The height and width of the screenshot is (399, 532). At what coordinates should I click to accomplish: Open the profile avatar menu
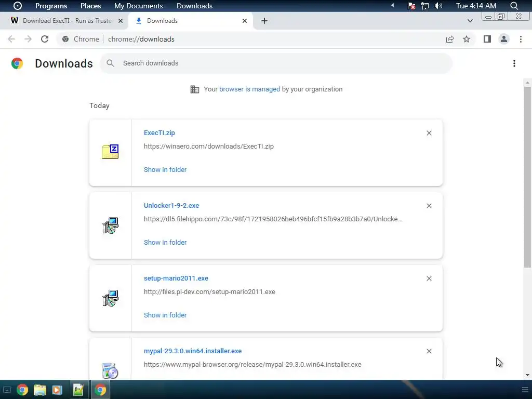click(504, 39)
